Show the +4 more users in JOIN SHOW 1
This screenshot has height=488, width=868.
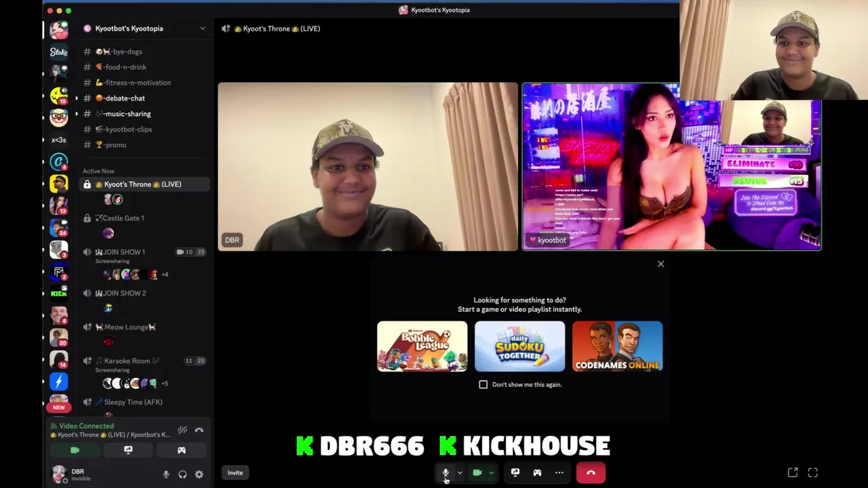[165, 274]
